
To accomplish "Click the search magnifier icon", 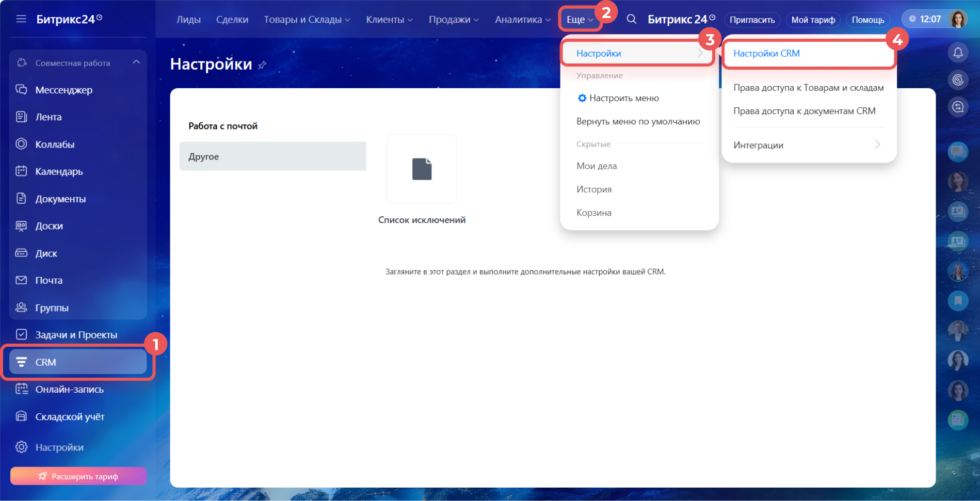I will tap(631, 19).
